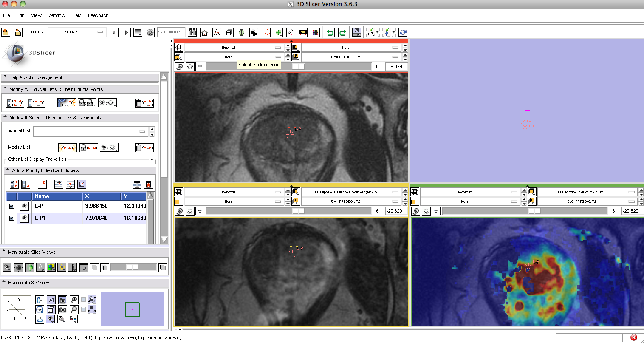Screen dimensions: 644x343
Task: Open the Feedback menu
Action: click(x=98, y=15)
